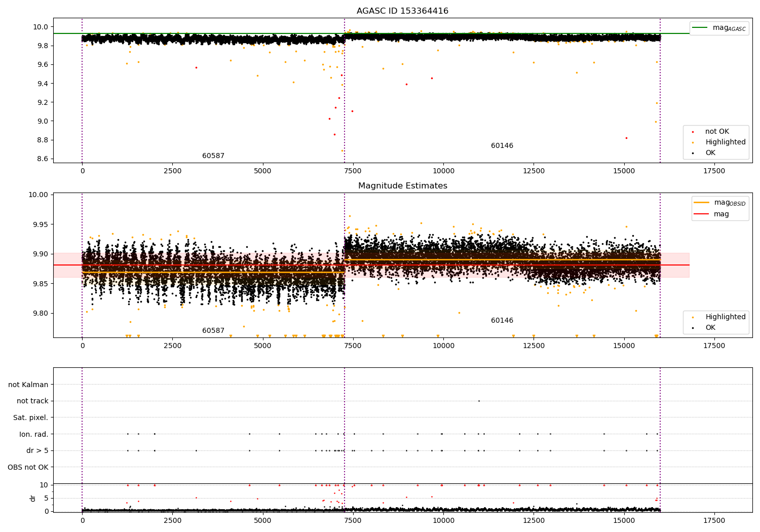760x532 pixels.
Task: Select 'OK' legend entry in Magnitude Estimates plot
Action: tap(710, 328)
